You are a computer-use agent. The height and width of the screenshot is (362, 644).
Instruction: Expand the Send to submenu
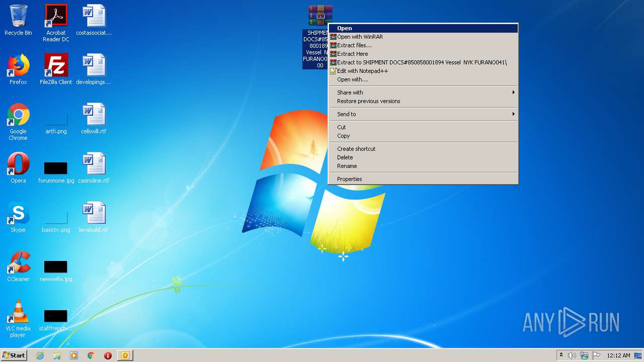(423, 114)
